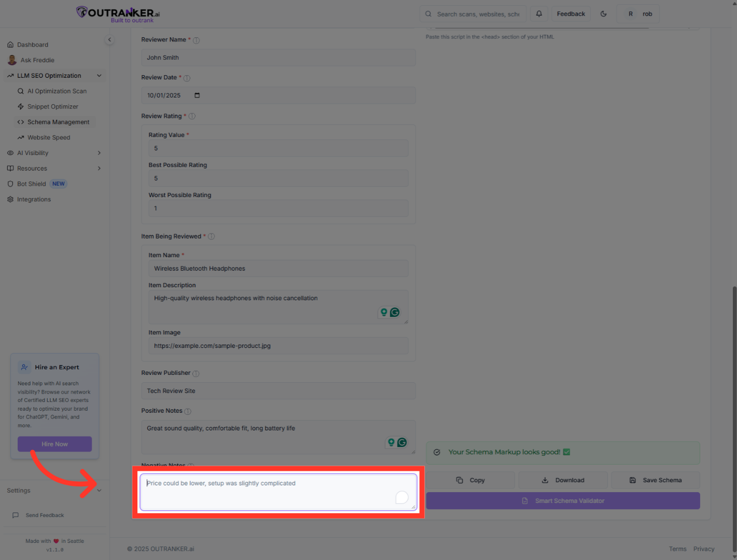Click Grammarly icon in Positive Notes field

(x=402, y=442)
